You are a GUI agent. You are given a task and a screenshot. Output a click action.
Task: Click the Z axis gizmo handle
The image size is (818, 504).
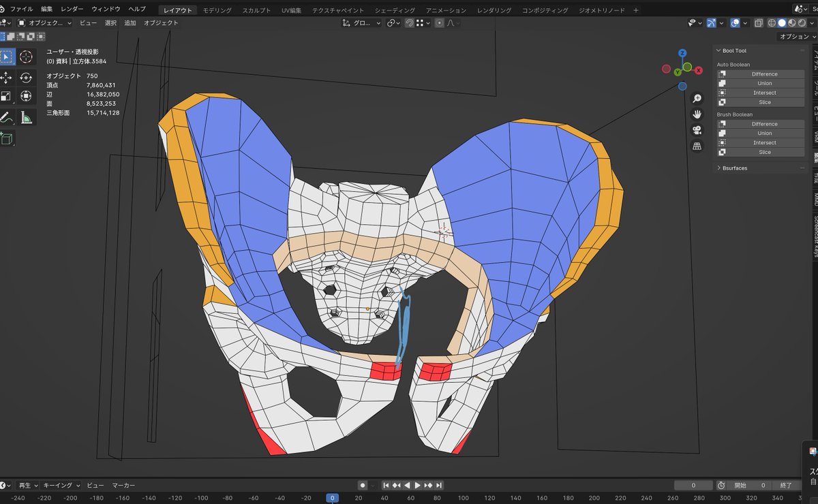(682, 52)
